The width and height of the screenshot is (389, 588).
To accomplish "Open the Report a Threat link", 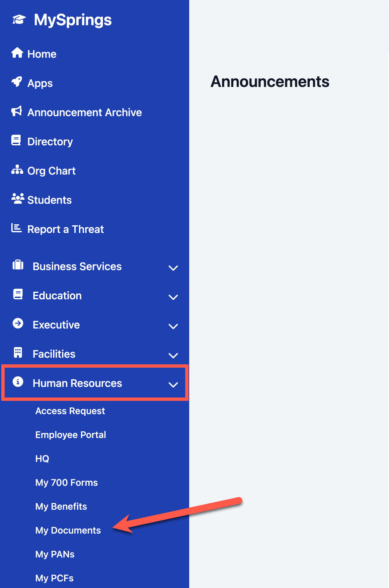I will tap(65, 229).
